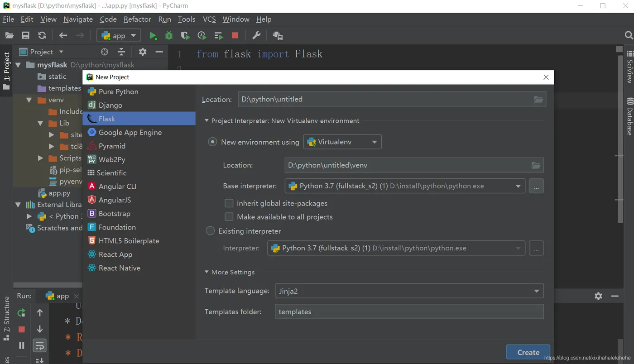Select the Existing interpreter radio button
This screenshot has height=364, width=634.
click(210, 231)
